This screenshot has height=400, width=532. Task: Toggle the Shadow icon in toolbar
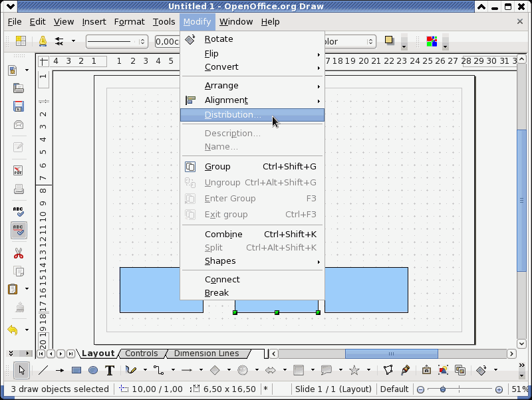tap(389, 41)
